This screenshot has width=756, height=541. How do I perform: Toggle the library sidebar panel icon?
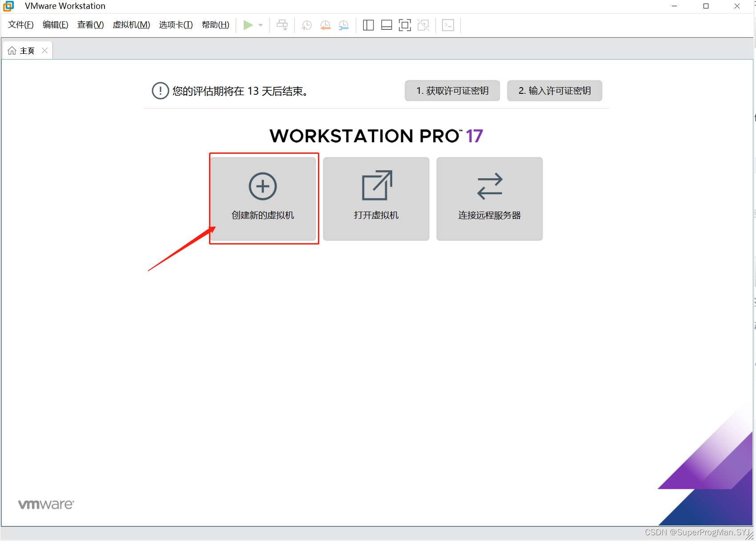click(368, 25)
